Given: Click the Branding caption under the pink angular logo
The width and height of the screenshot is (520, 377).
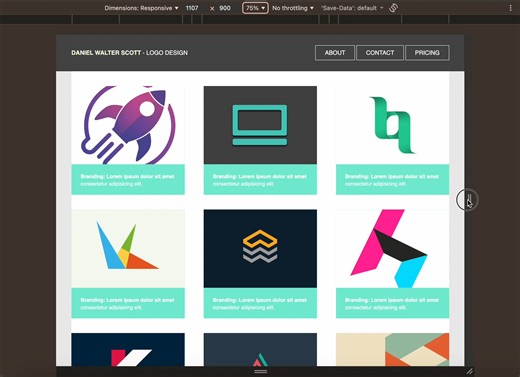Looking at the screenshot, I should point(393,303).
